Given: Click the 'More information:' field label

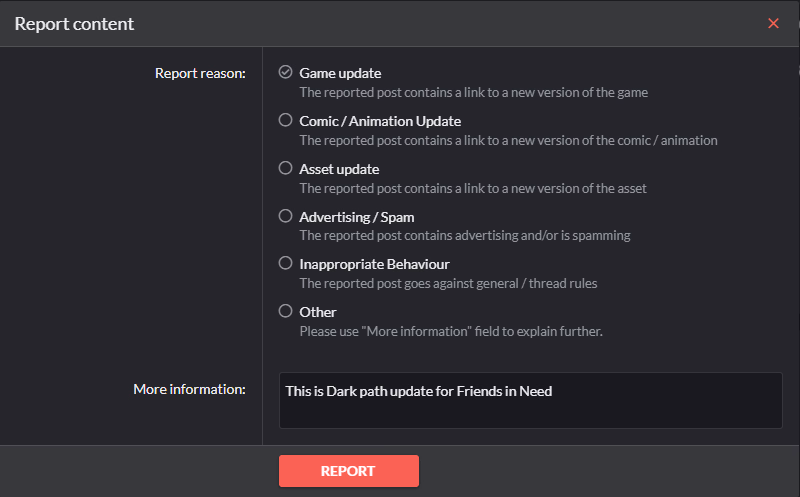Looking at the screenshot, I should (x=189, y=389).
